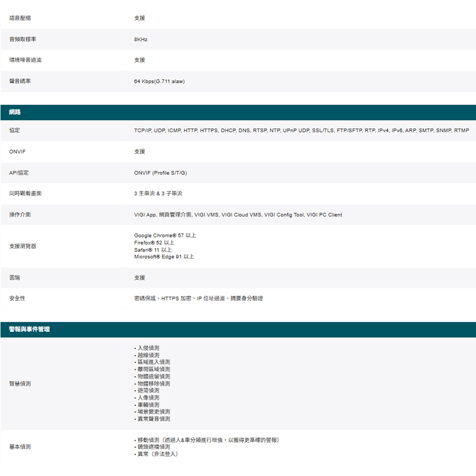Screen dimensions: 476x476
Task: Select the 密碼保護 security features text
Action: point(198,298)
